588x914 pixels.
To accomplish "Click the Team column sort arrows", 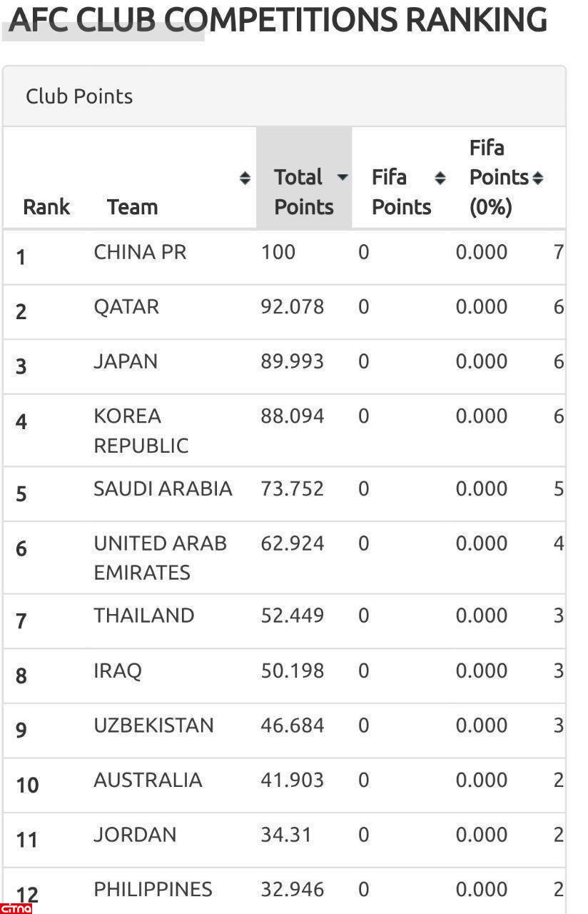I will (x=245, y=178).
